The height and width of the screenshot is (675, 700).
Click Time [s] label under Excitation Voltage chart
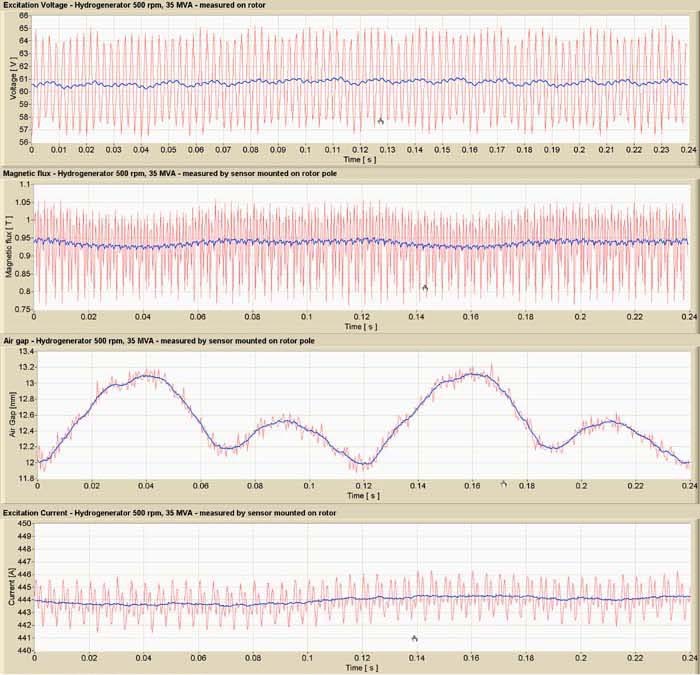[x=360, y=159]
